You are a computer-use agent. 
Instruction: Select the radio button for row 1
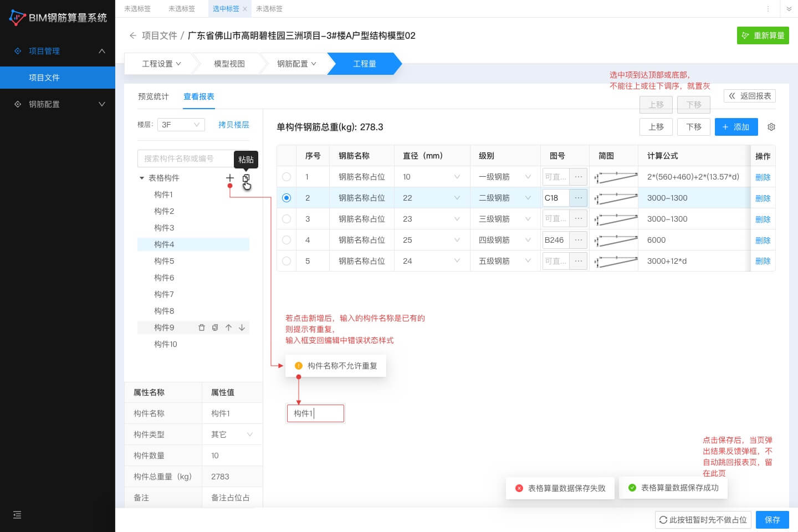[x=287, y=177]
